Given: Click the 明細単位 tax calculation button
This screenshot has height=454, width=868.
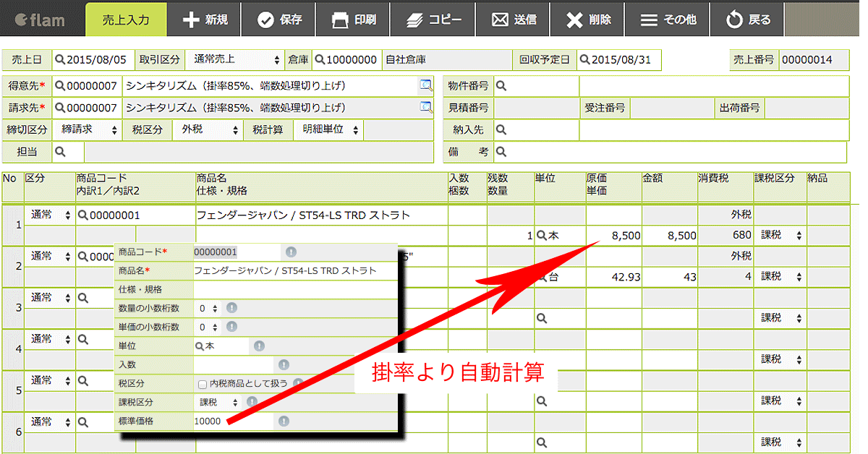Looking at the screenshot, I should coord(328,130).
